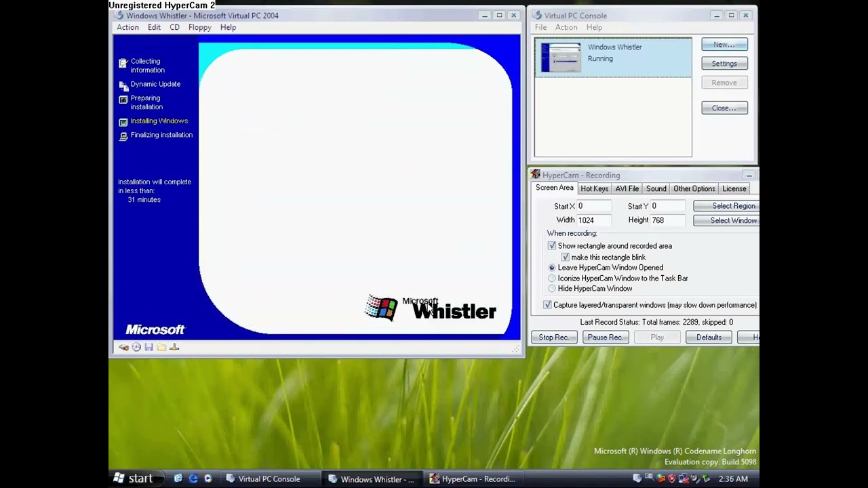Open the CD menu
The height and width of the screenshot is (488, 868).
pos(174,27)
